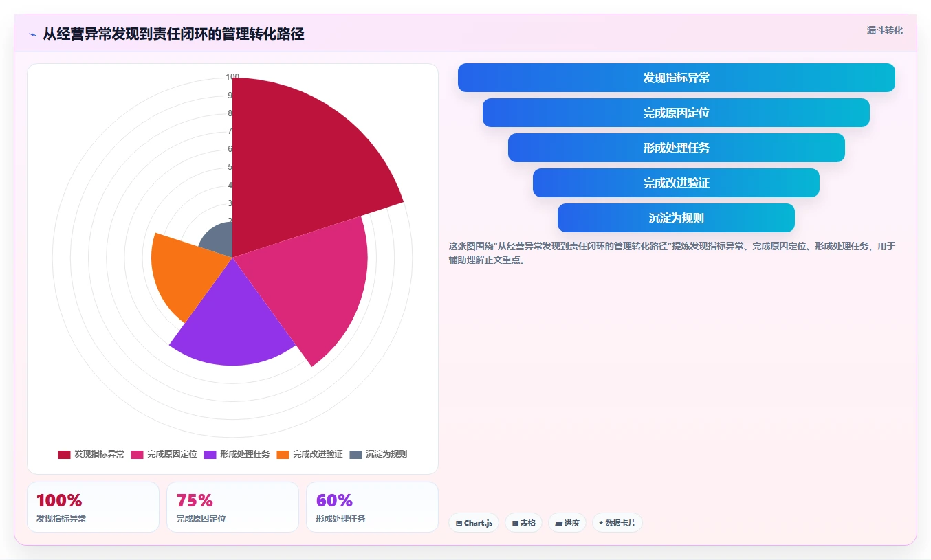Toggle 完成原因定位 legend color swatch
The image size is (931, 560).
click(x=137, y=454)
